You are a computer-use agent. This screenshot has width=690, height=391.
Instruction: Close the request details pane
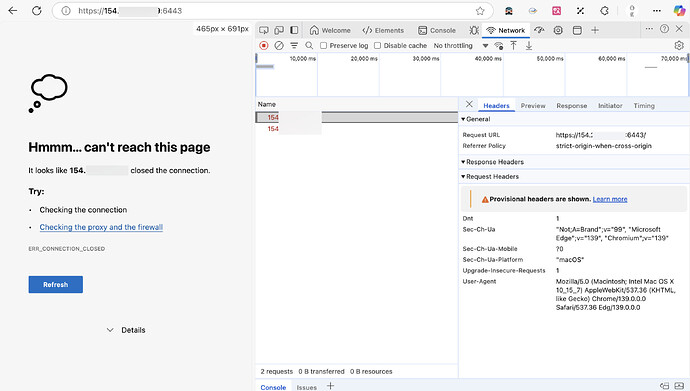[x=469, y=104]
